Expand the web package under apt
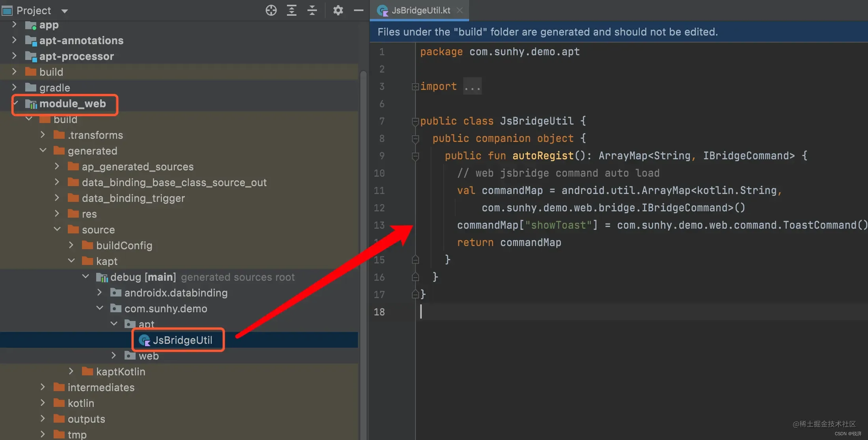868x440 pixels. click(x=114, y=356)
